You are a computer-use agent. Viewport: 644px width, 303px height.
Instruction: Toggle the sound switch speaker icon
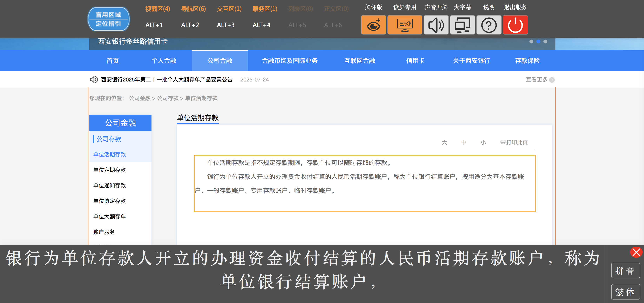[x=436, y=25]
